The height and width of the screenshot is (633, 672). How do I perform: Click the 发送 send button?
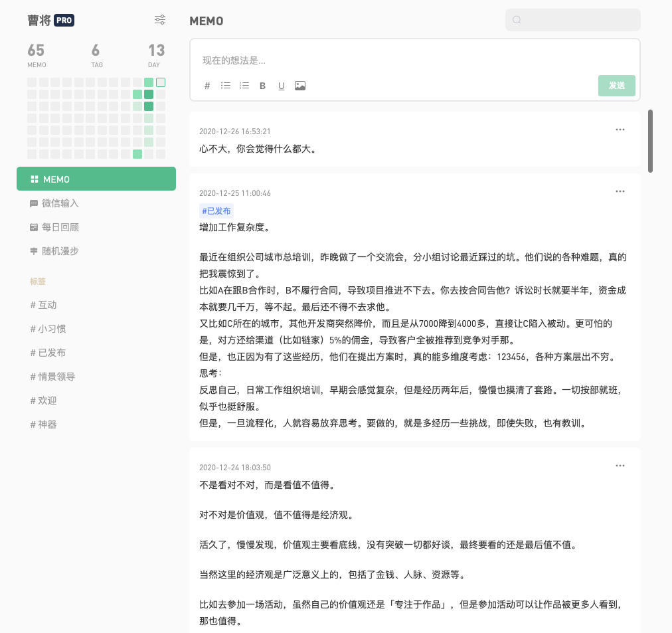pos(617,86)
